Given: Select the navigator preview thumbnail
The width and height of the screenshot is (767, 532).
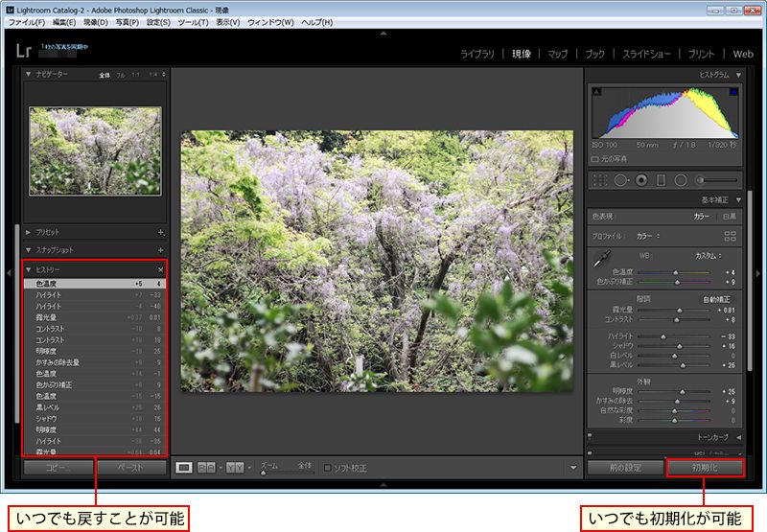Looking at the screenshot, I should coord(95,151).
